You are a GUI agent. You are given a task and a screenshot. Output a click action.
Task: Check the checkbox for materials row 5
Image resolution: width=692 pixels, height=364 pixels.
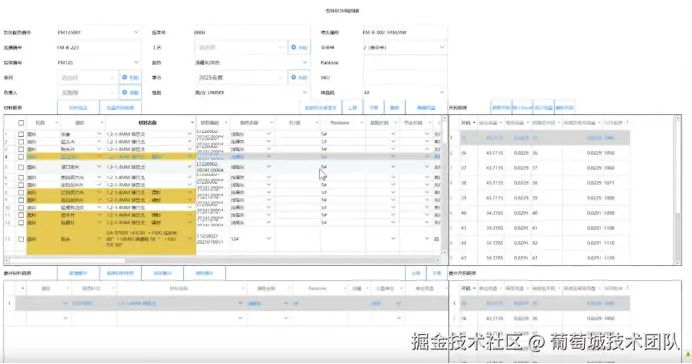pos(21,167)
